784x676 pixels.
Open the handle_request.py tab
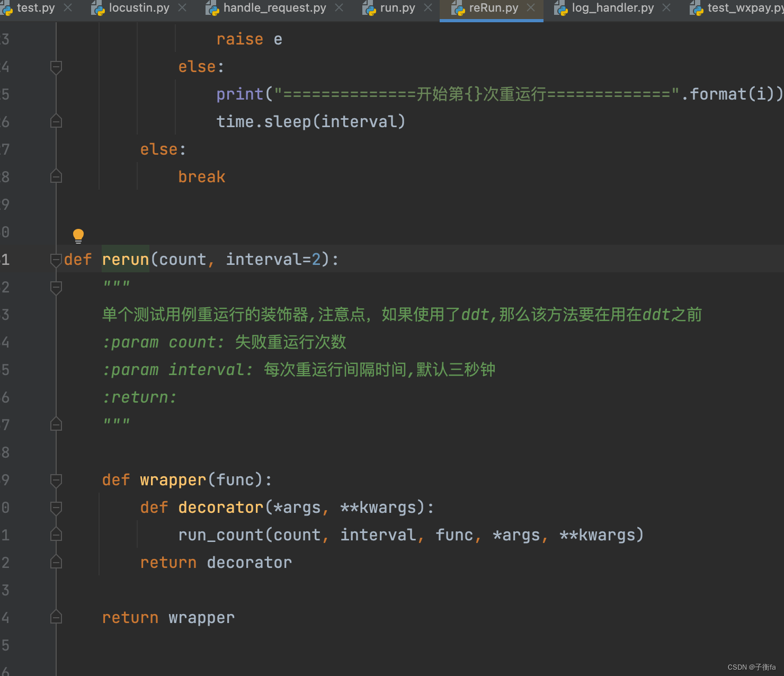click(x=274, y=8)
